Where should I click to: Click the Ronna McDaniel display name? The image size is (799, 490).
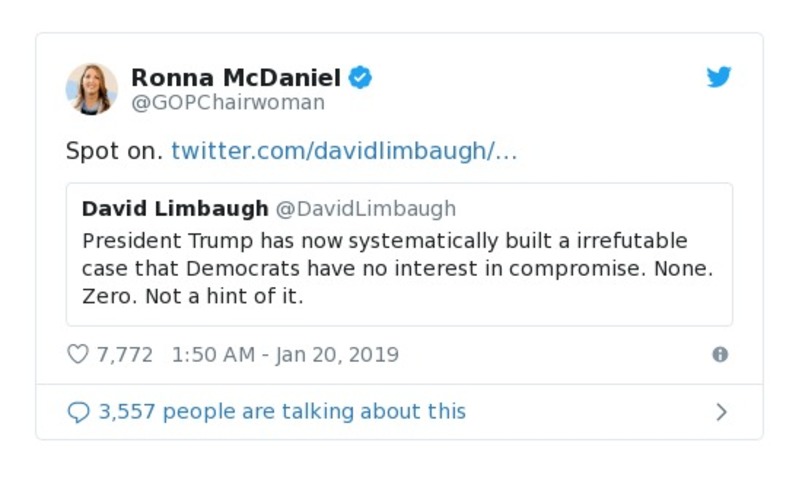click(x=236, y=77)
